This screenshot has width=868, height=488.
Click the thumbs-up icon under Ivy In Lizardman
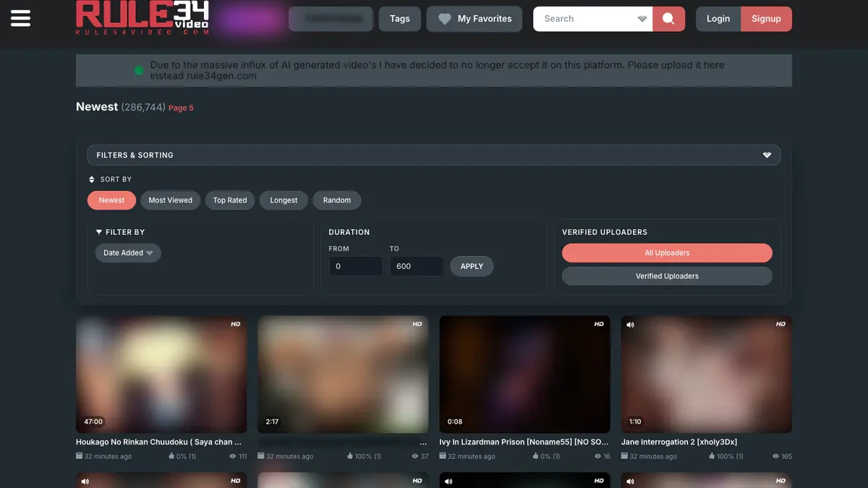click(535, 456)
